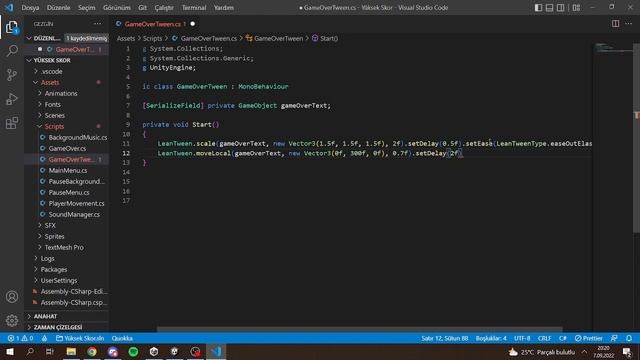Open the Düzenle menu
Screen dimensions: 640x360
(58, 8)
